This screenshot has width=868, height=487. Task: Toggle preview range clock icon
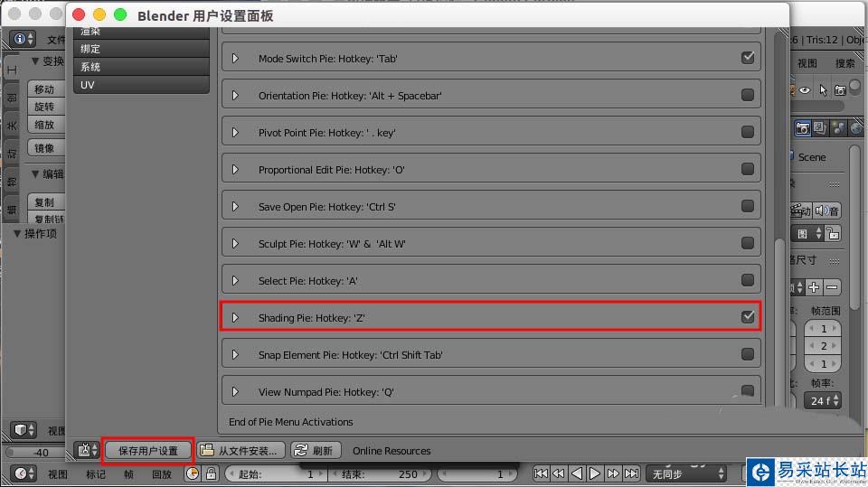click(193, 473)
